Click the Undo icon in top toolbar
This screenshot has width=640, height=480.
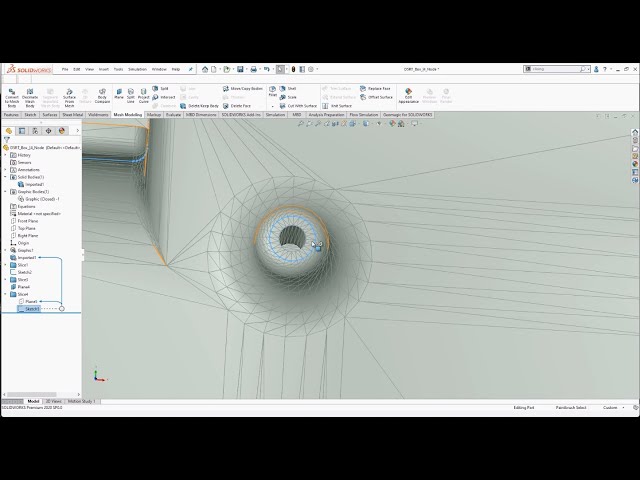coord(267,69)
